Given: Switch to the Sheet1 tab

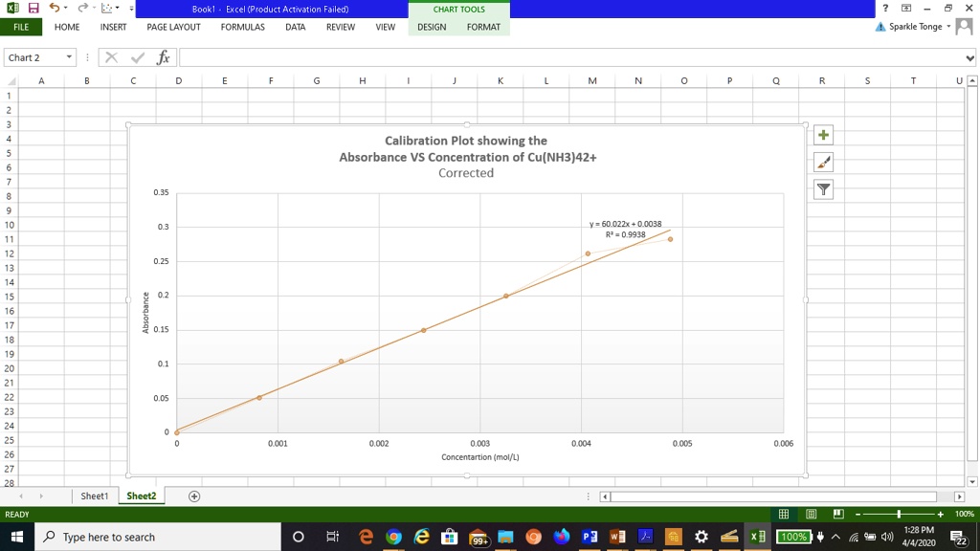Looking at the screenshot, I should (94, 496).
